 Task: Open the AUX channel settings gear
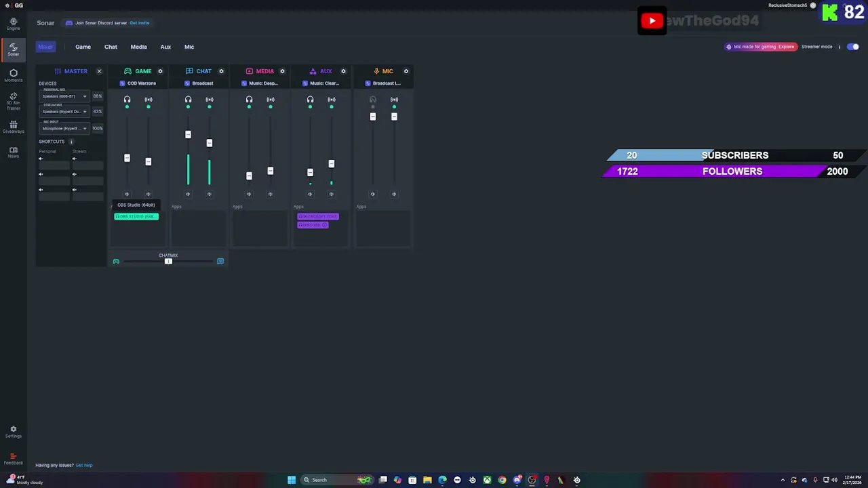[343, 71]
